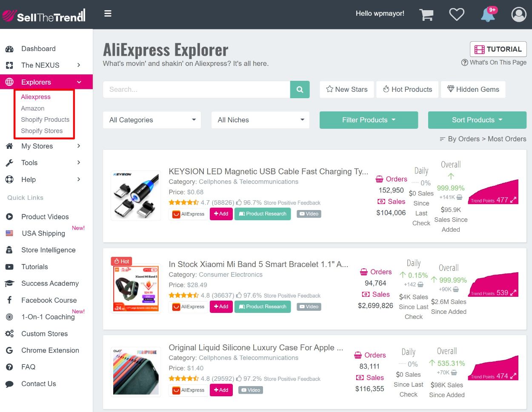Click the FAQ question mark icon
Viewport: 532px width, 412px height.
click(x=9, y=367)
